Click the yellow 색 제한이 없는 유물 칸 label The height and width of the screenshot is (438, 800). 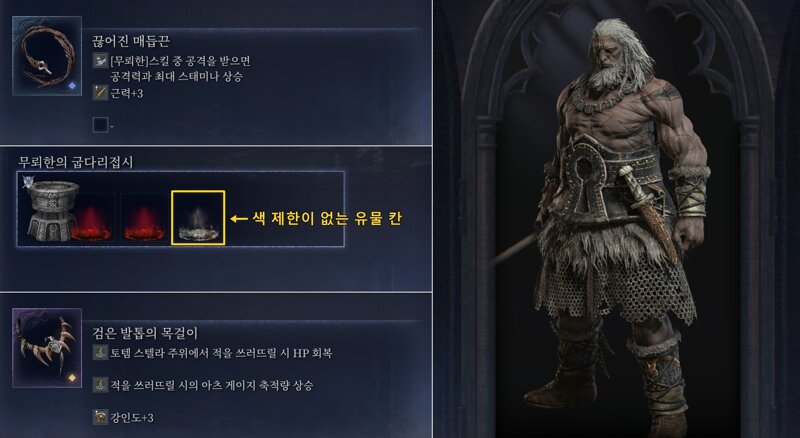pyautogui.click(x=327, y=218)
